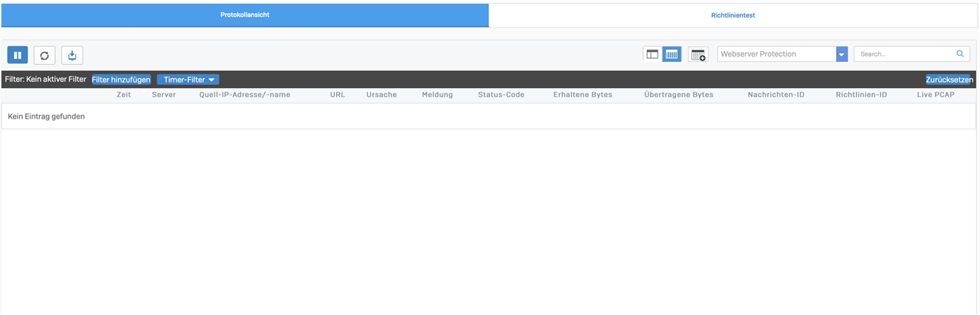Click Live PCAP column header
This screenshot has width=980, height=315.
[x=936, y=95]
